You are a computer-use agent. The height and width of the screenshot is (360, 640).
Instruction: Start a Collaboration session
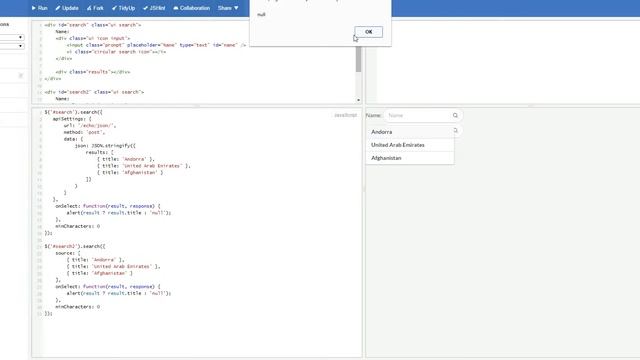point(191,8)
